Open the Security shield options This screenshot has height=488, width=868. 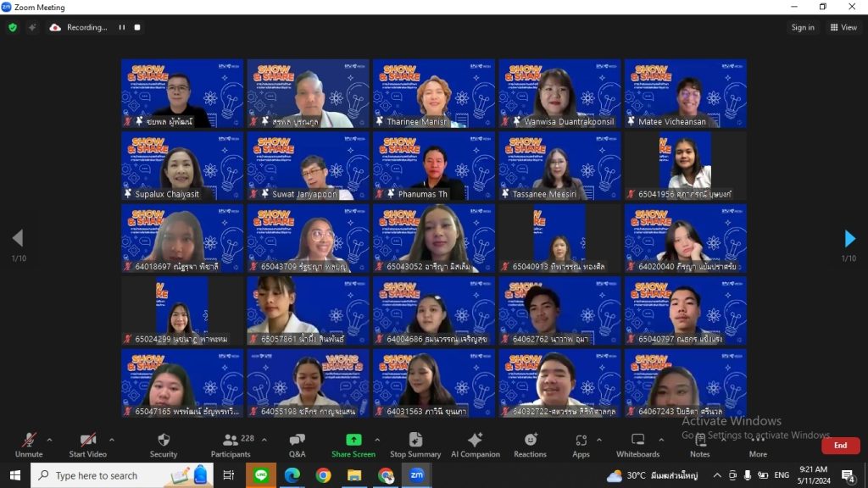pos(164,446)
